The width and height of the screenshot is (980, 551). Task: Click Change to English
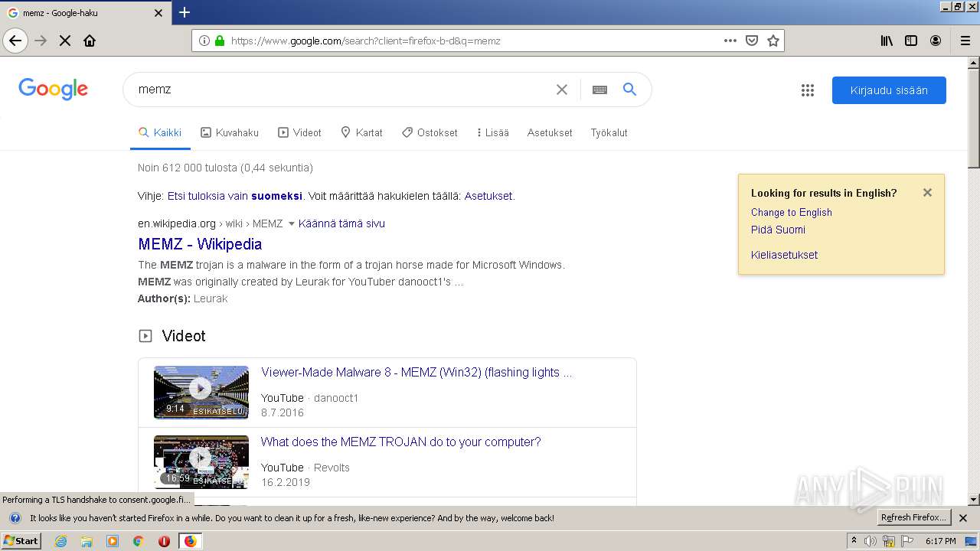coord(791,213)
